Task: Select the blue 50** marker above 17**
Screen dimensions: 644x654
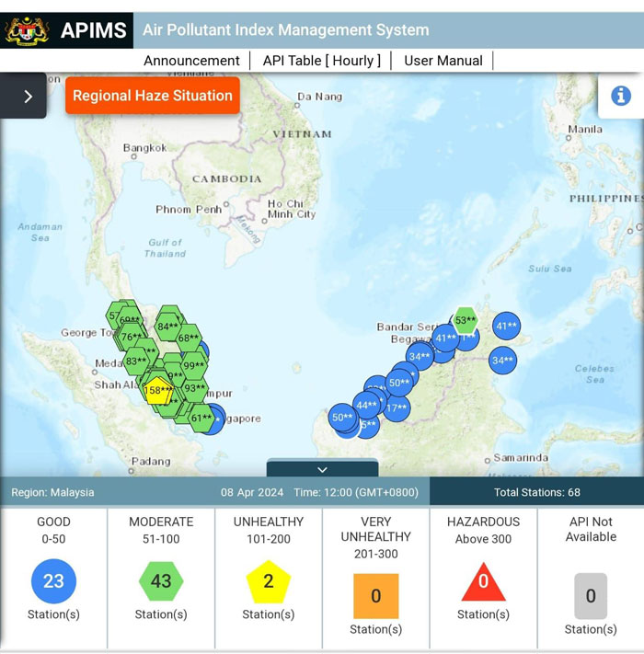Action: 399,383
